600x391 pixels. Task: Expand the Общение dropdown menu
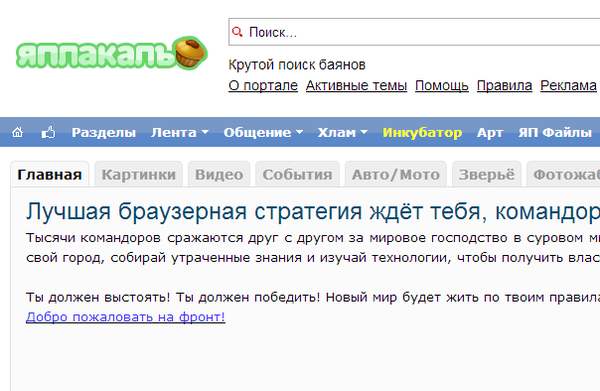pos(263,132)
